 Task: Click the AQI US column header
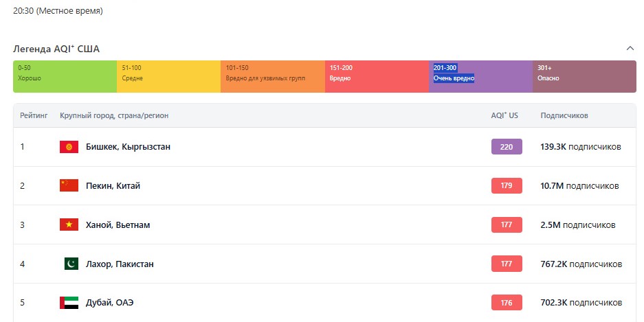click(504, 115)
